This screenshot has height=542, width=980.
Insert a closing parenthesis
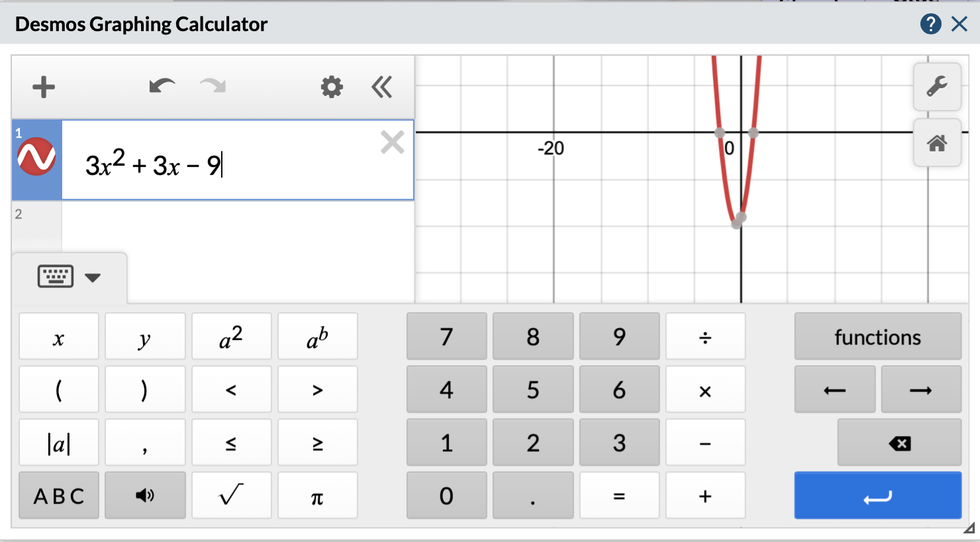point(145,390)
